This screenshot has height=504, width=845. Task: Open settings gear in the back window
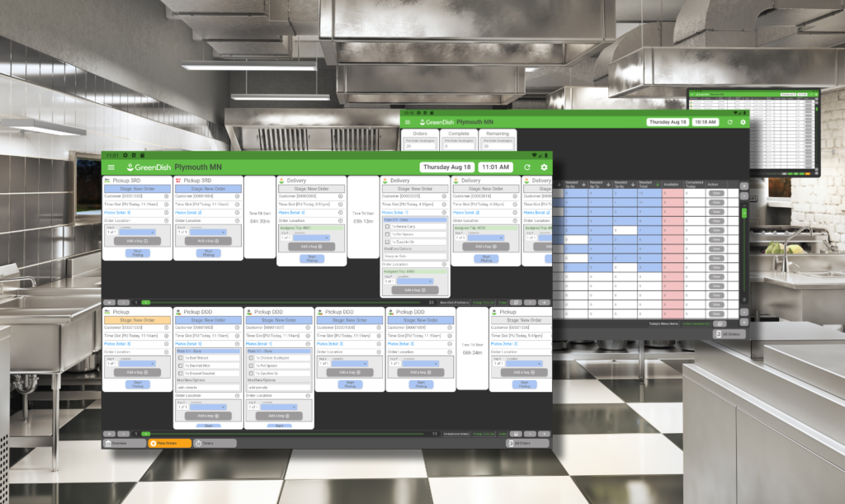743,121
